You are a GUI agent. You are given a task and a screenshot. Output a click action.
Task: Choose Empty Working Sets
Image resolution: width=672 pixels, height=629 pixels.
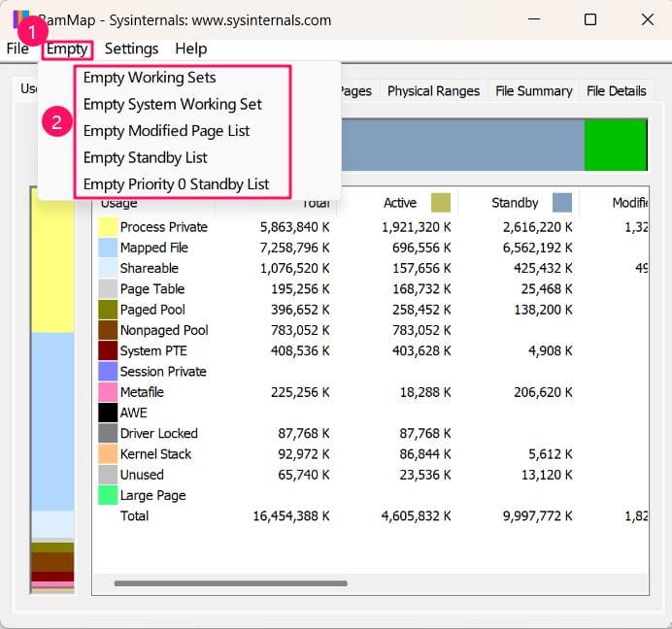[x=150, y=78]
